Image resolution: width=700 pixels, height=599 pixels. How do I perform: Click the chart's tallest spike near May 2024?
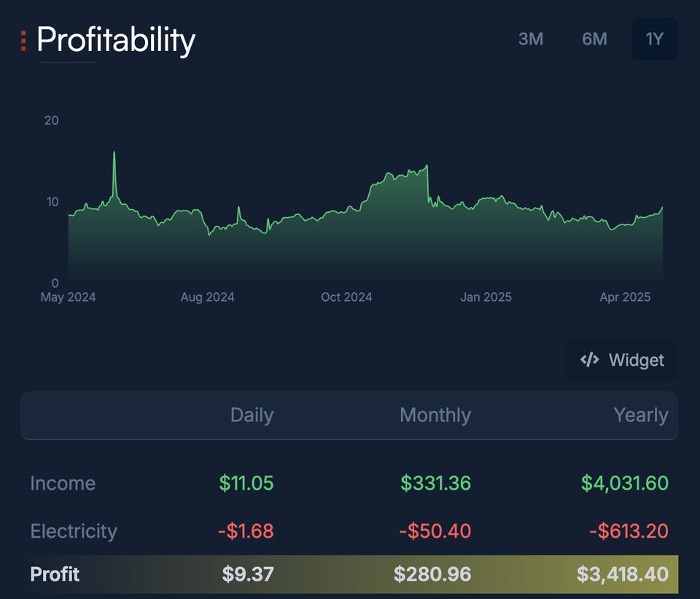pyautogui.click(x=114, y=153)
